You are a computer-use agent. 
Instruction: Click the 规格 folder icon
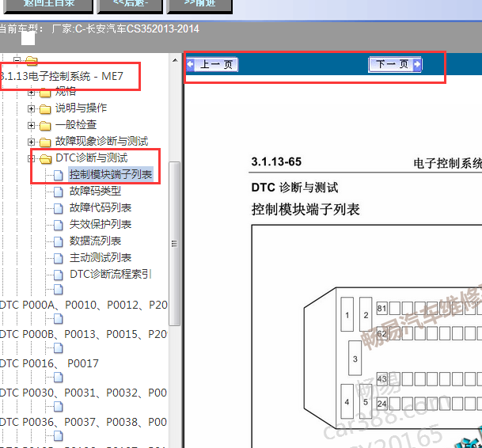[x=45, y=93]
